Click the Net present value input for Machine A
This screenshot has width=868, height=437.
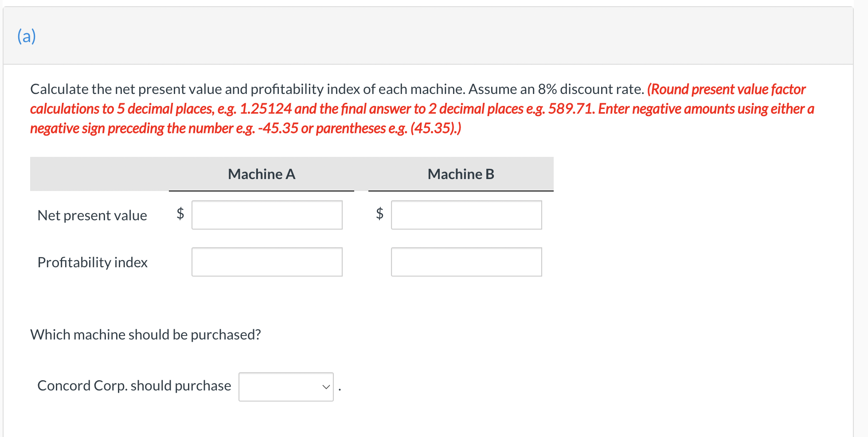tap(266, 215)
